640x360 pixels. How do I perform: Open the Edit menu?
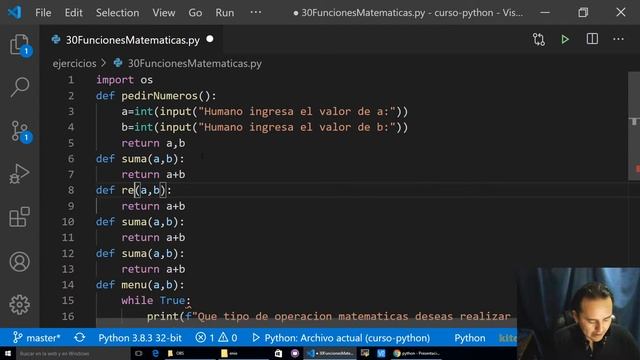click(73, 13)
